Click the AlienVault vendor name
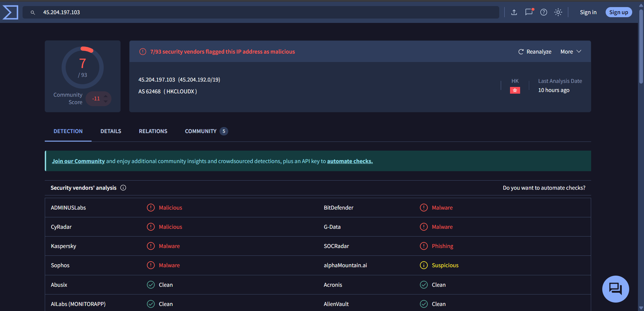 pos(336,304)
